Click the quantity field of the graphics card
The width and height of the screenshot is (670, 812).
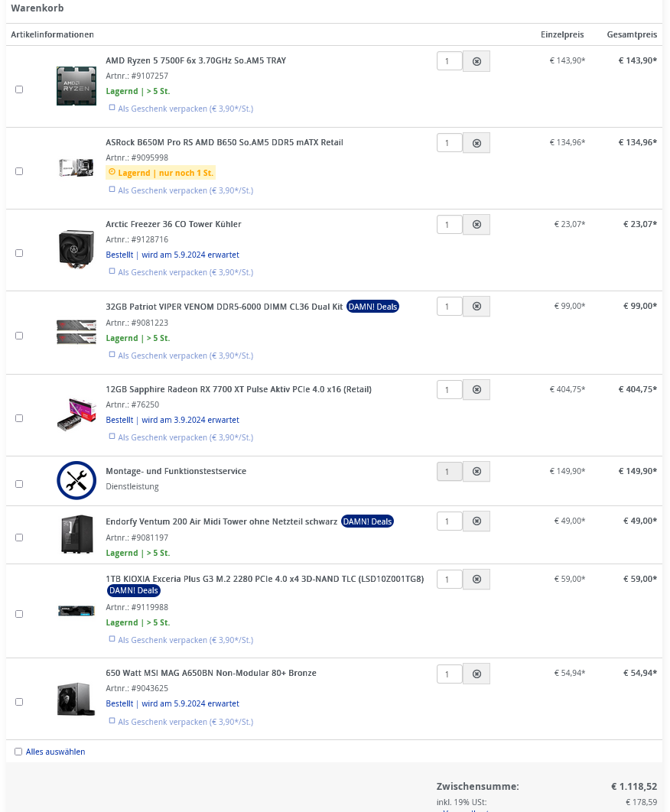tap(449, 389)
